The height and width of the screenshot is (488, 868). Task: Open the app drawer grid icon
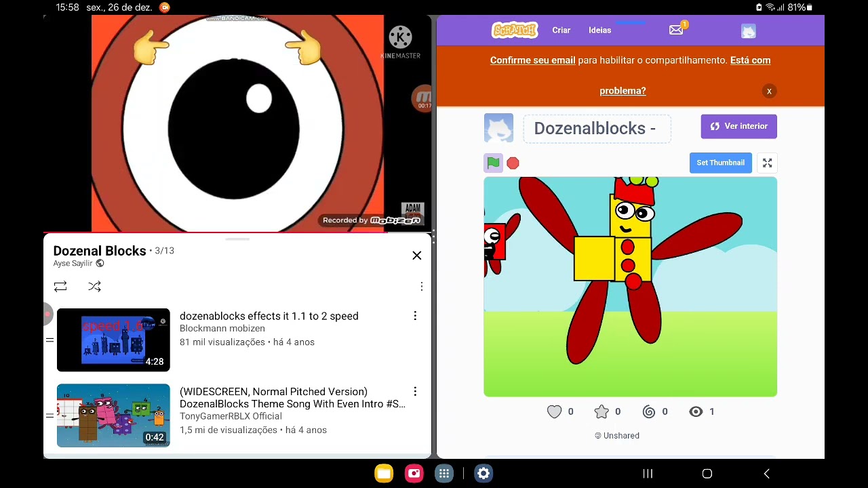[x=443, y=473]
